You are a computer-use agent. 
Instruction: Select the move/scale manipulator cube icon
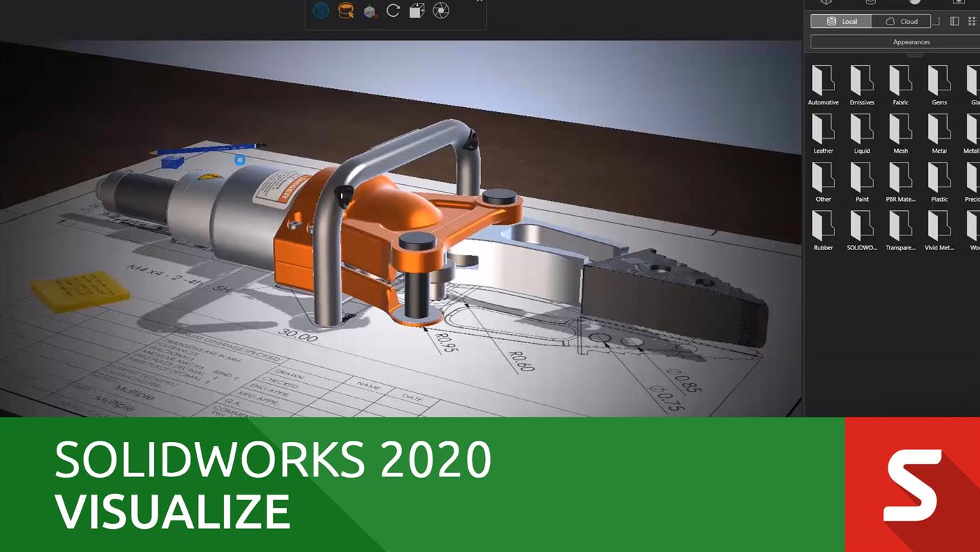click(416, 11)
